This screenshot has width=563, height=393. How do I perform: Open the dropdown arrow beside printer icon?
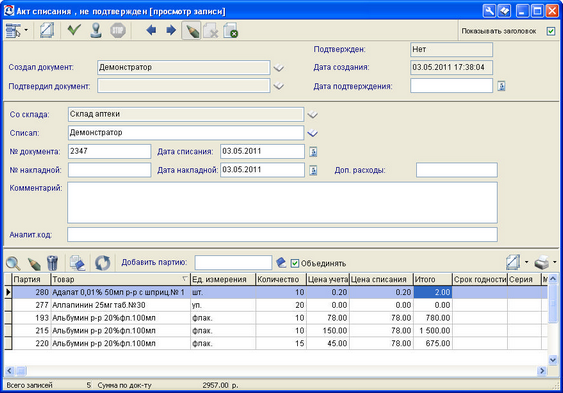coord(555,262)
